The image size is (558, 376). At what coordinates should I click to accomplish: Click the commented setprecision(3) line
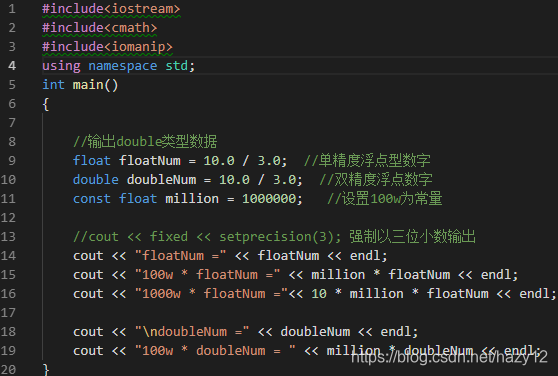274,237
